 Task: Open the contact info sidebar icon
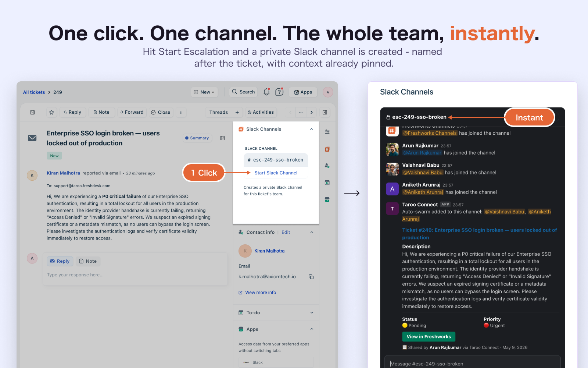(x=327, y=166)
